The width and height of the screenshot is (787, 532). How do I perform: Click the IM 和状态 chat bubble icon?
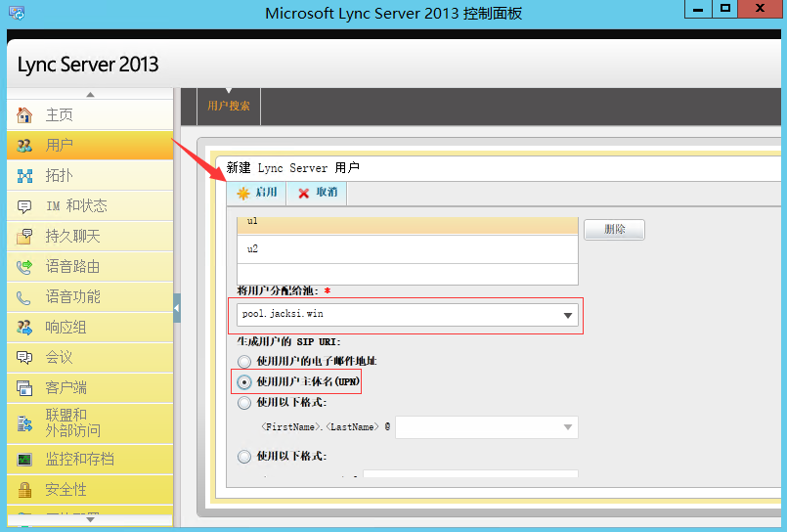click(x=24, y=206)
